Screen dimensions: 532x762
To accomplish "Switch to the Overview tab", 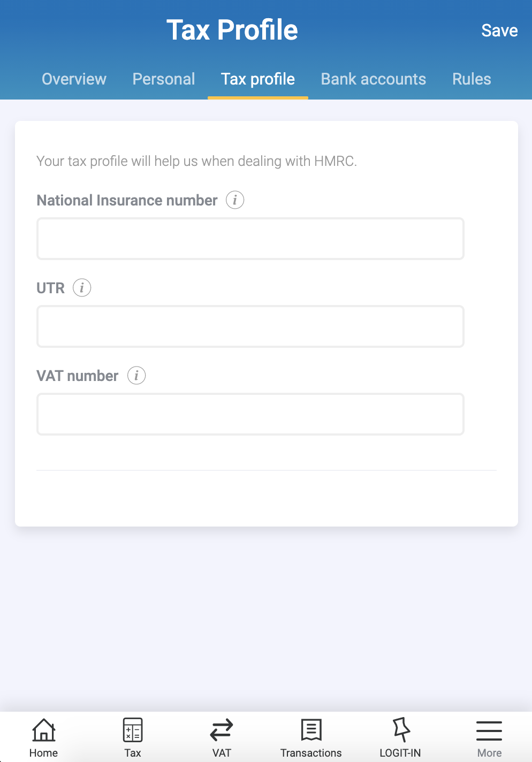I will click(74, 79).
